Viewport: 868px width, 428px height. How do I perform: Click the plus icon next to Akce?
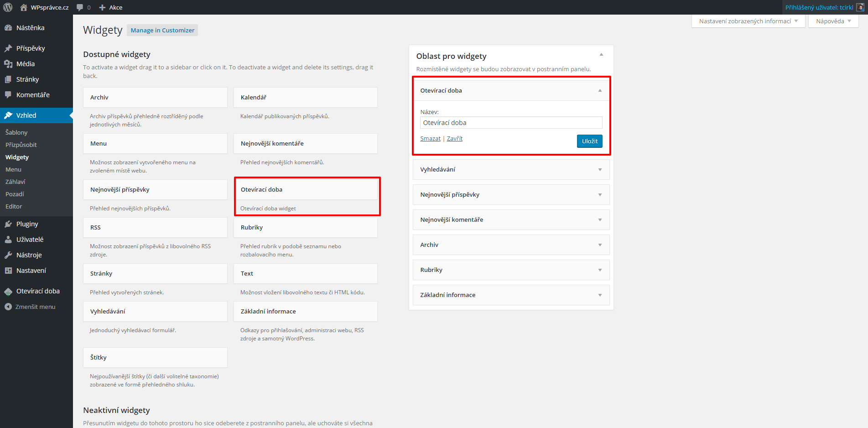pos(102,7)
